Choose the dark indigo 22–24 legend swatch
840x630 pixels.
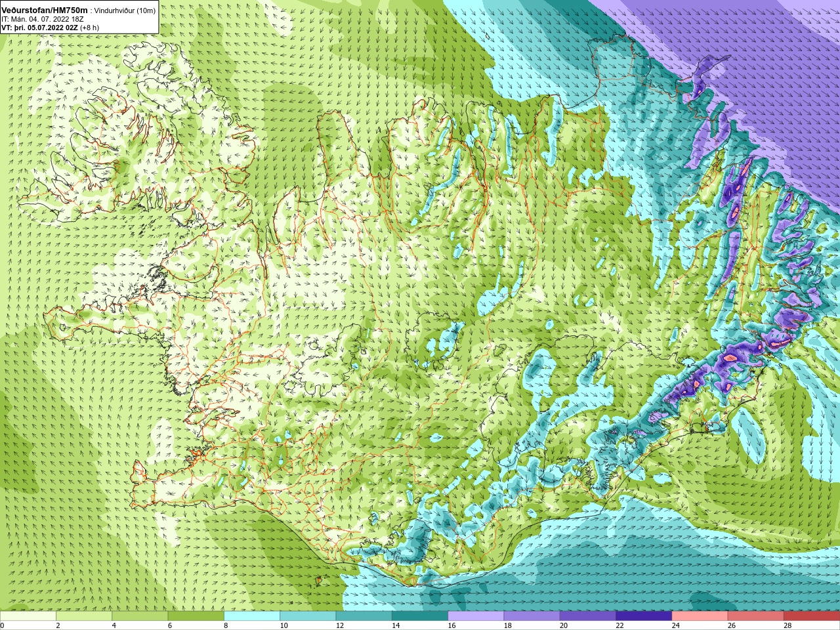pos(644,616)
